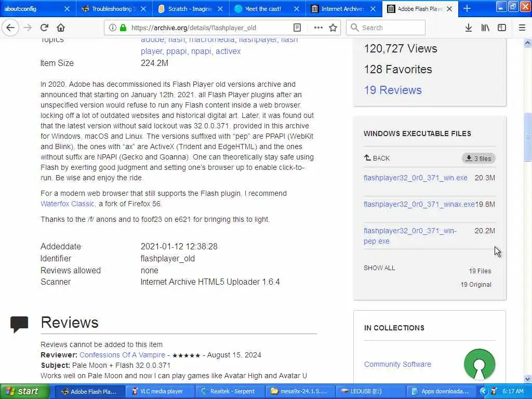
Task: Open the 19 Files link
Action: (480, 271)
